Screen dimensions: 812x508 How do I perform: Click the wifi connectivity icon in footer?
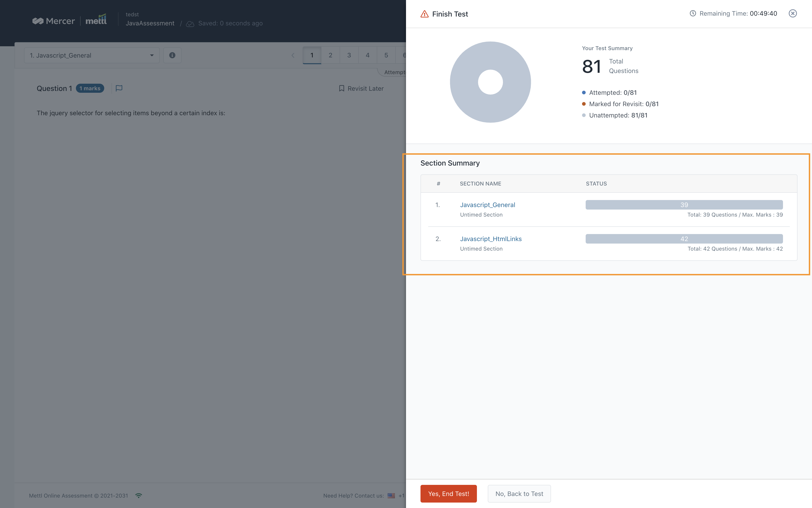[139, 496]
